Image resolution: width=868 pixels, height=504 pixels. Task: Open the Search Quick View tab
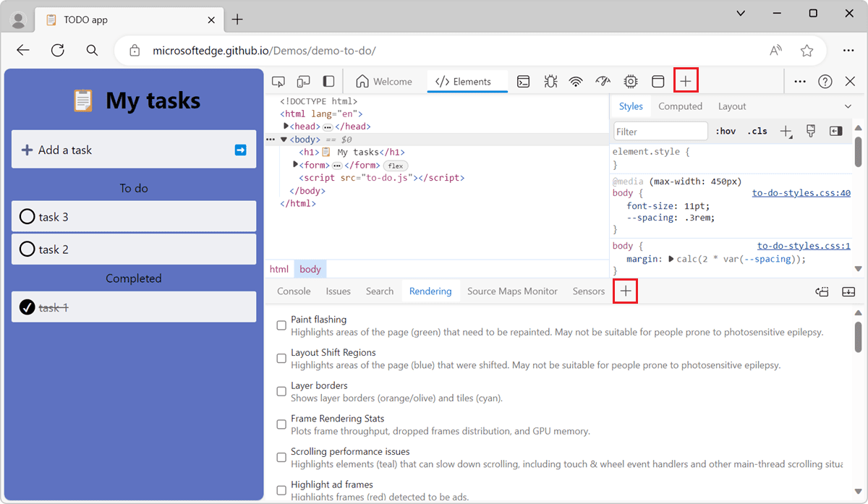380,291
